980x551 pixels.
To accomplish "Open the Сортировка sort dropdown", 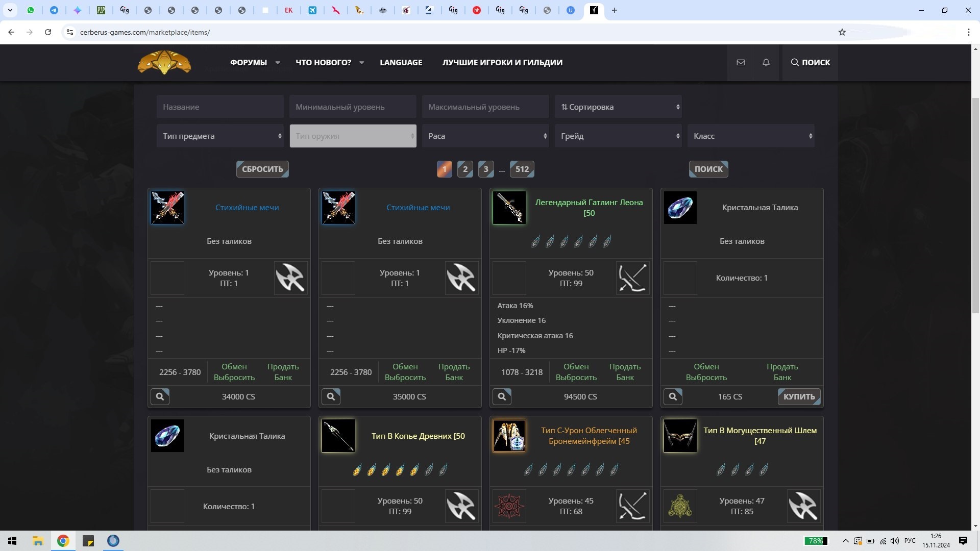I will pyautogui.click(x=618, y=107).
